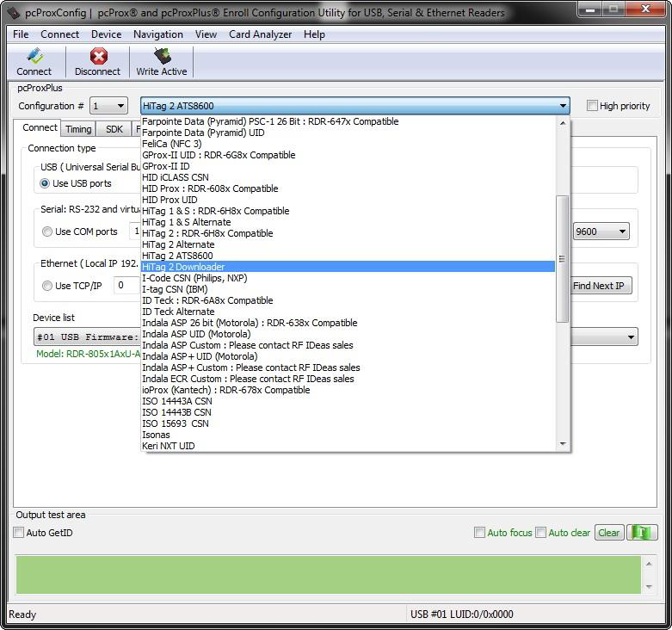Open the Card Analyzer menu
Viewport: 672px width, 630px height.
pyautogui.click(x=260, y=34)
